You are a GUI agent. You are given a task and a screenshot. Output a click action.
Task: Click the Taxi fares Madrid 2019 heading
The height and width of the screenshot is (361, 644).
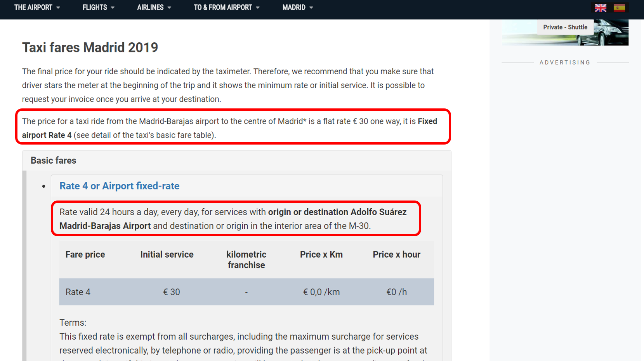click(90, 47)
